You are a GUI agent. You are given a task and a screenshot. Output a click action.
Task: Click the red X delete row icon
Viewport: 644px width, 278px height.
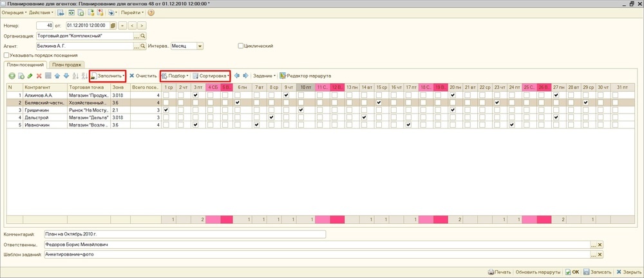tap(39, 76)
